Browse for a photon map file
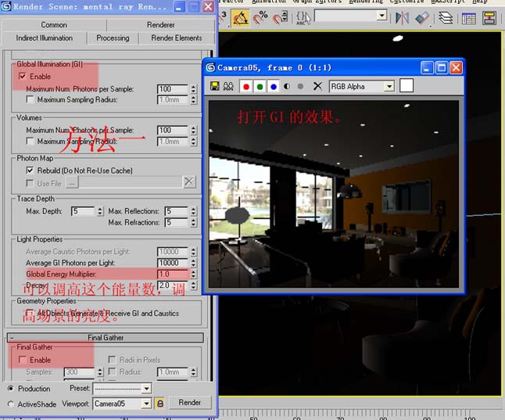Image resolution: width=505 pixels, height=420 pixels. click(72, 183)
